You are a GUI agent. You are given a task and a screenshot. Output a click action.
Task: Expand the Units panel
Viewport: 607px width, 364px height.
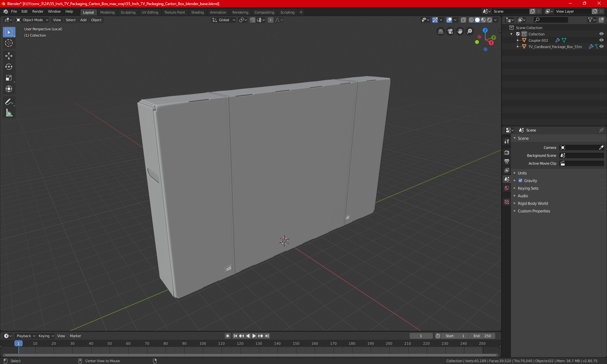pyautogui.click(x=522, y=173)
